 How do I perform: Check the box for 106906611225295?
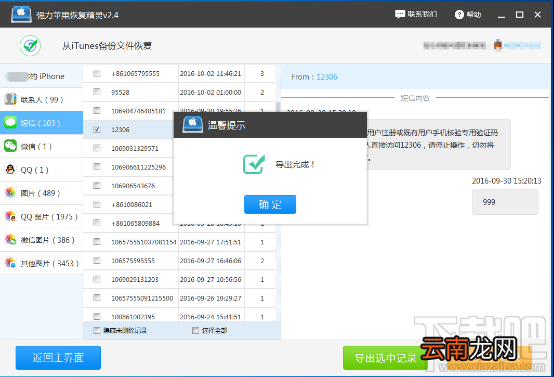(96, 167)
